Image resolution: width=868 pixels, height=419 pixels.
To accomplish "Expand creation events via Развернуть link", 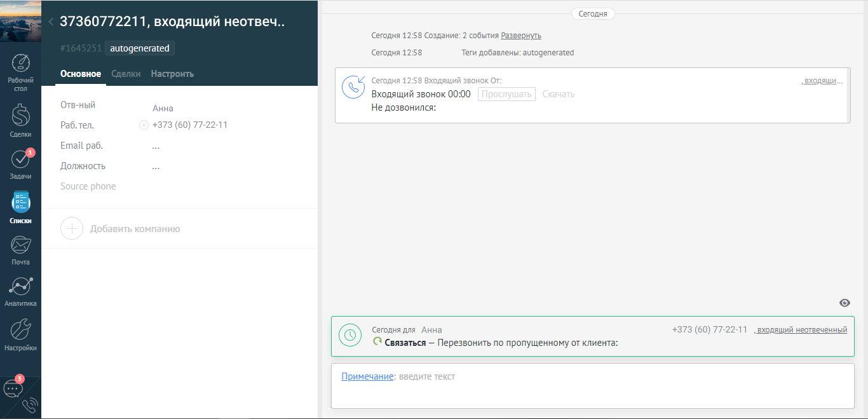I will pos(521,36).
